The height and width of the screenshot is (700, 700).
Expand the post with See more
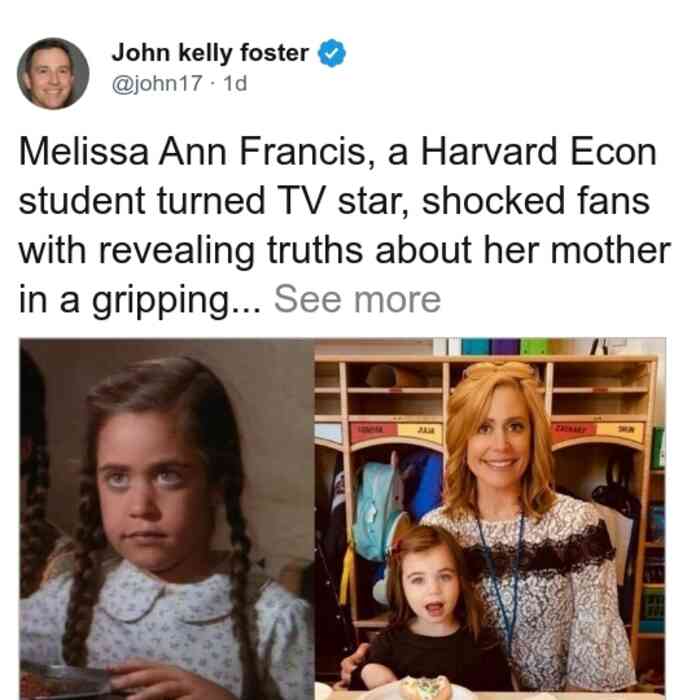click(357, 299)
